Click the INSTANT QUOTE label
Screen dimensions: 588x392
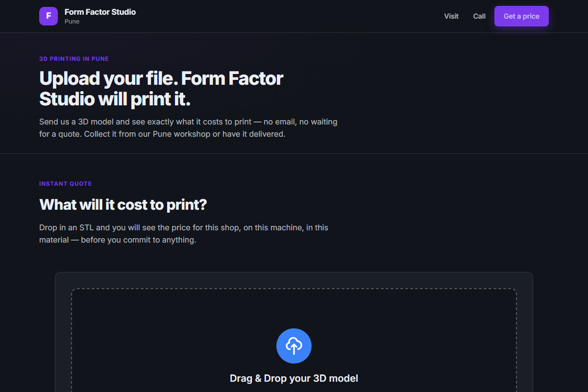66,184
